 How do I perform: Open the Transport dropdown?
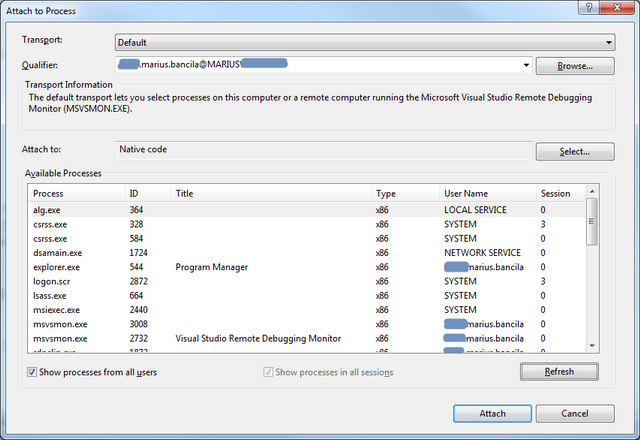364,43
